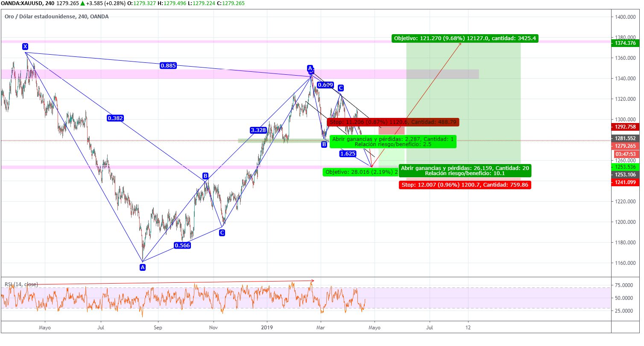Click the C marker near the 1200 price level
The image size is (644, 346).
[x=222, y=233]
